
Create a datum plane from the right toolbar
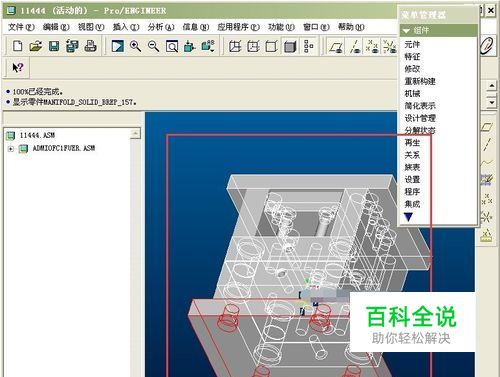coord(487,127)
